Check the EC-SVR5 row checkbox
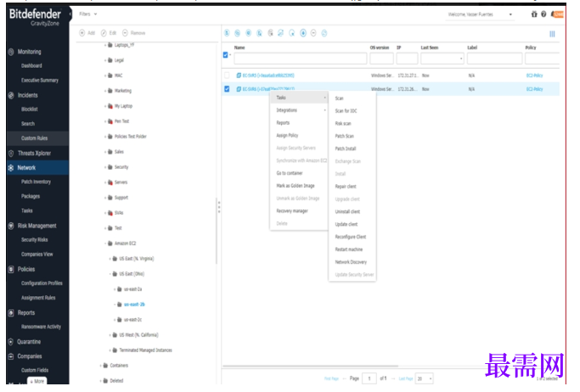This screenshot has width=580, height=392. pos(227,76)
